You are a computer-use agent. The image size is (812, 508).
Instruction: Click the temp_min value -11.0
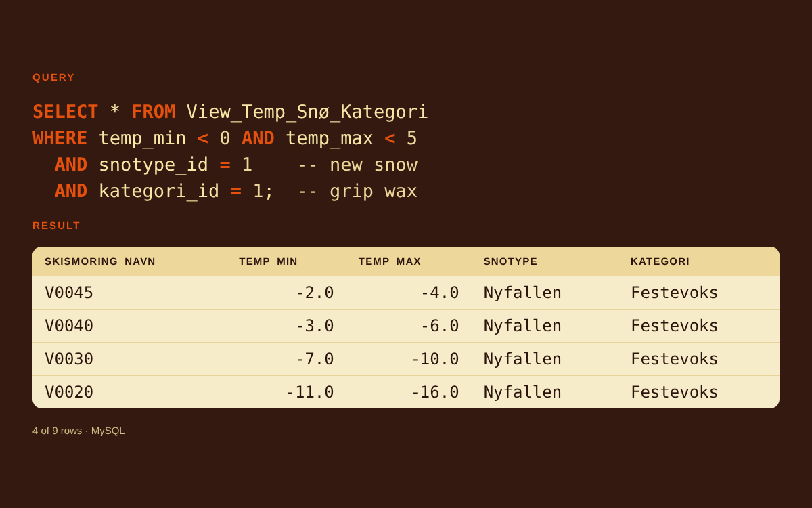(310, 392)
